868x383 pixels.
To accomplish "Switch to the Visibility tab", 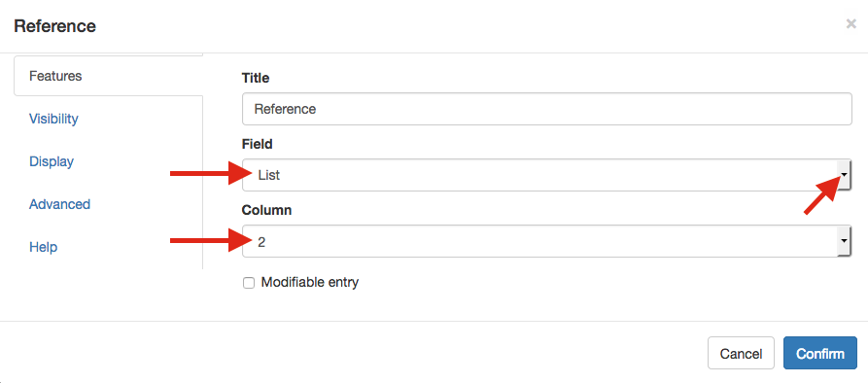I will point(53,119).
